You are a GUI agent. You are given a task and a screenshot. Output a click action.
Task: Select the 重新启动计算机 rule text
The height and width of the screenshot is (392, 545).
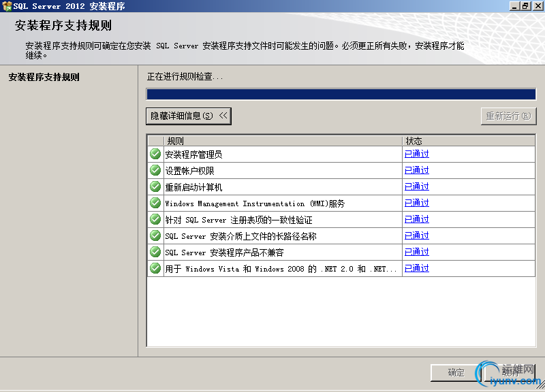tap(193, 186)
